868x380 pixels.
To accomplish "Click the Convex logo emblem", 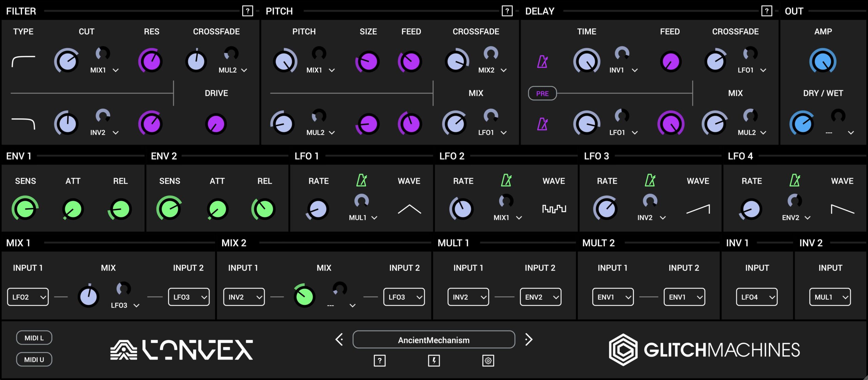I will [124, 350].
